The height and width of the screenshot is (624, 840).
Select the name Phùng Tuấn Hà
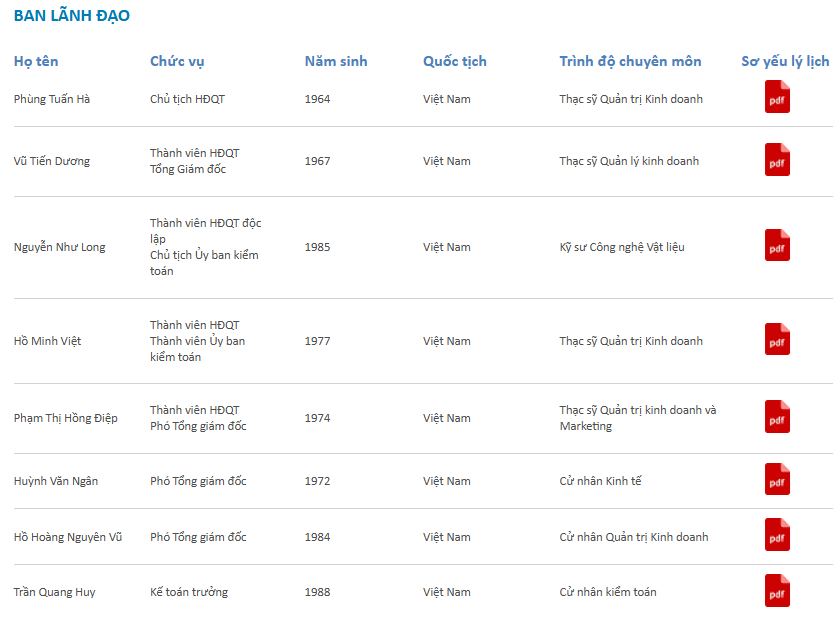click(x=52, y=99)
